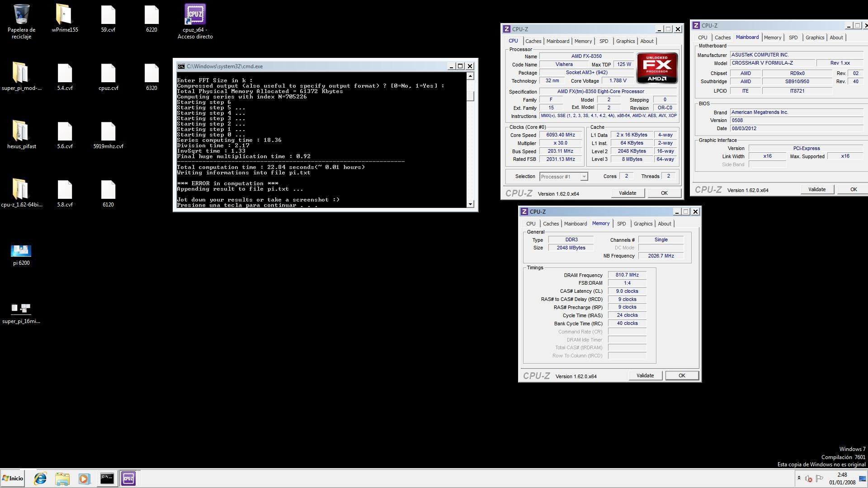868x488 pixels.
Task: Open Windows Media Player from the taskbar
Action: click(85, 479)
